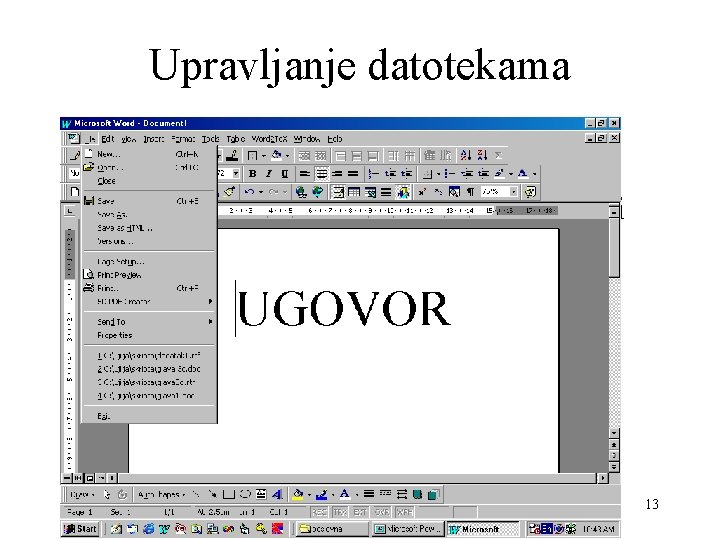
Task: Open the Draw dropdown menu
Action: [x=82, y=495]
